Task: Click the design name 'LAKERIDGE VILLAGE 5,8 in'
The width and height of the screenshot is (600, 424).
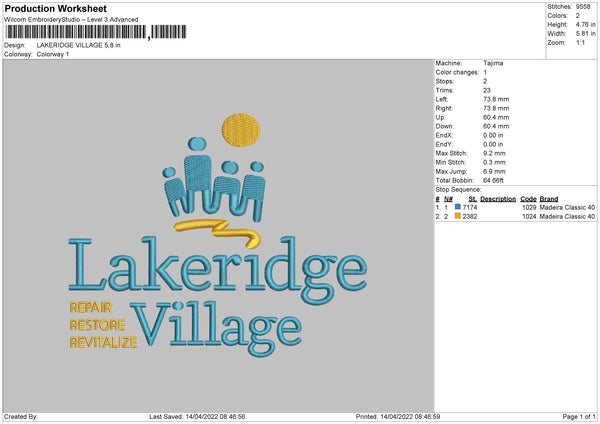Action: [x=78, y=45]
